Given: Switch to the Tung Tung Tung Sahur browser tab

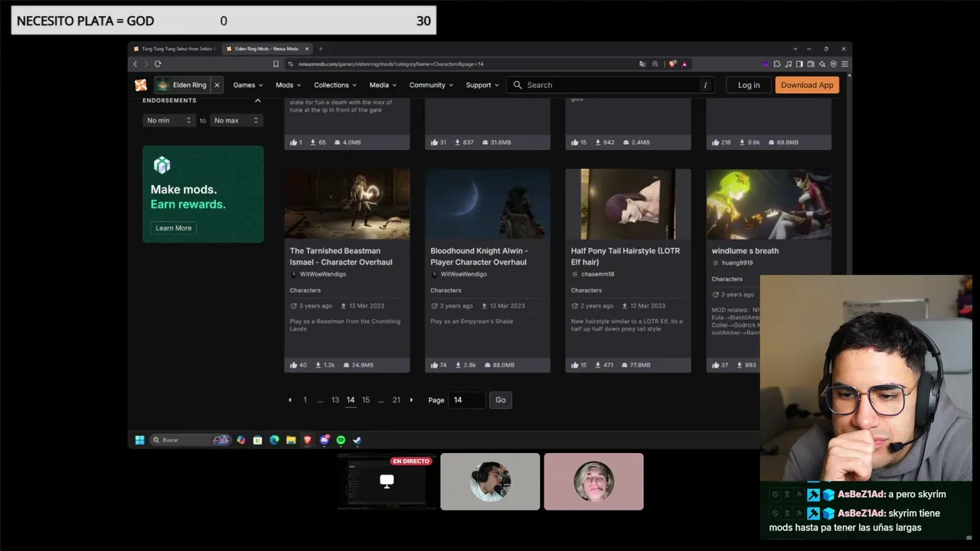Looking at the screenshot, I should tap(174, 48).
